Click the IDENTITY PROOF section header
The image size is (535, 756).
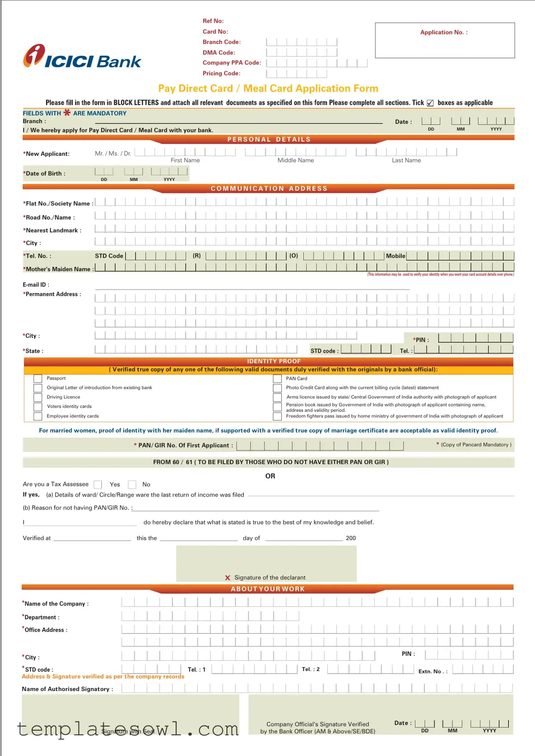(274, 361)
